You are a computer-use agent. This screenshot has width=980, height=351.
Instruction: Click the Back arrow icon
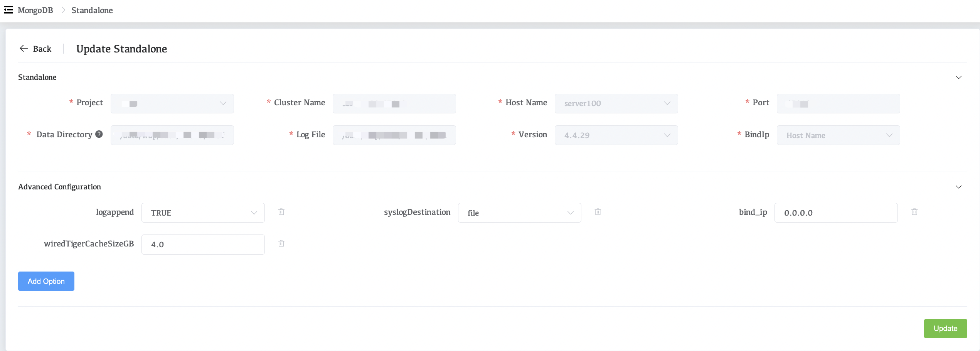pyautogui.click(x=24, y=49)
